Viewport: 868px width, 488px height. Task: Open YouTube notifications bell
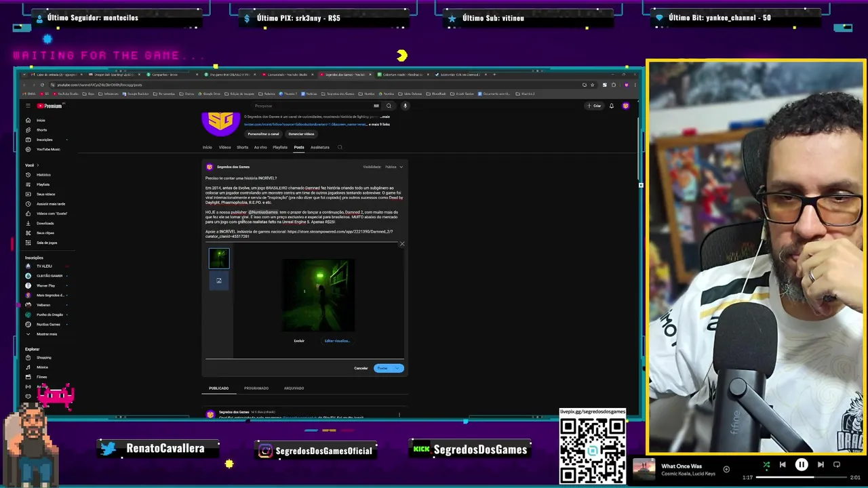(x=611, y=106)
